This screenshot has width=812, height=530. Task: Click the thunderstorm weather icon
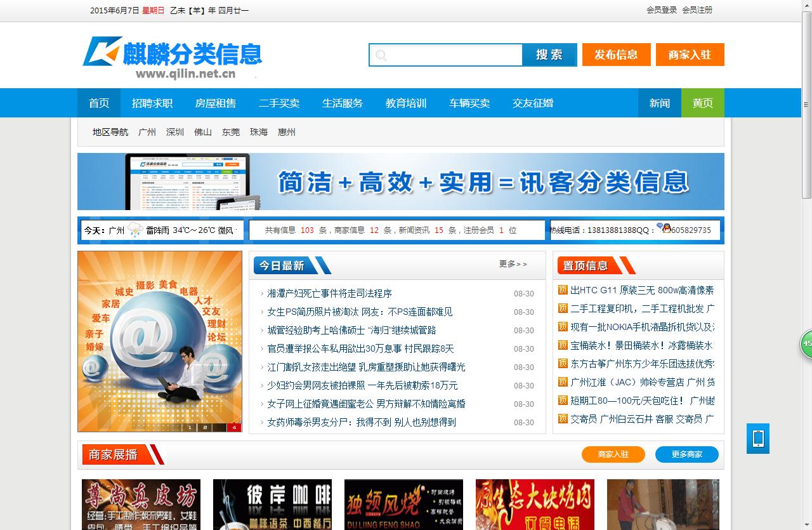135,230
